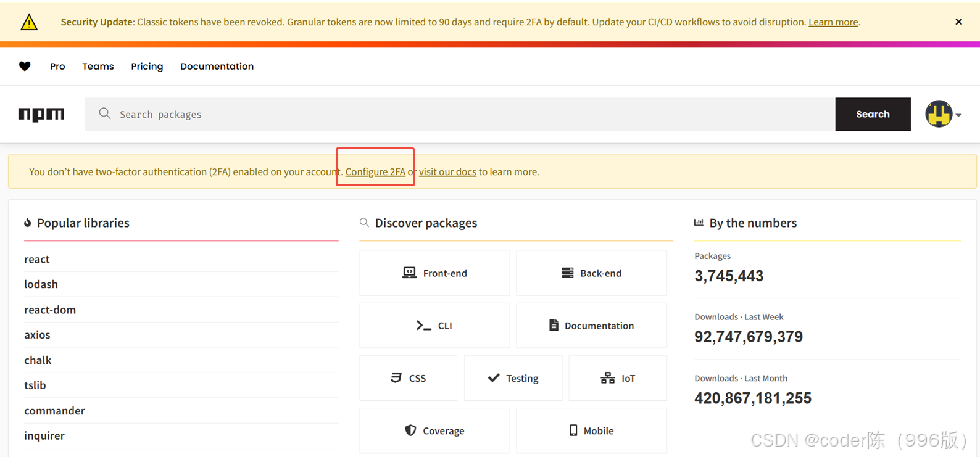
Task: Focus the Search packages input field
Action: [460, 114]
